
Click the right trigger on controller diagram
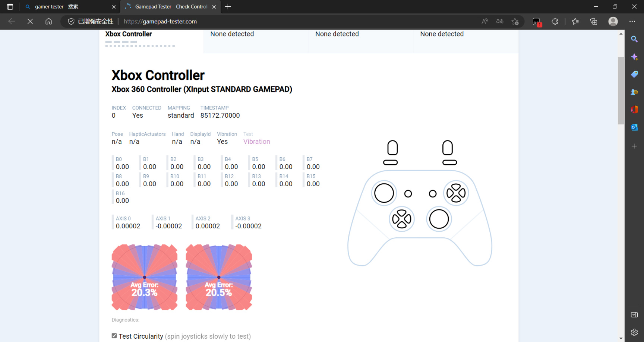click(x=448, y=148)
